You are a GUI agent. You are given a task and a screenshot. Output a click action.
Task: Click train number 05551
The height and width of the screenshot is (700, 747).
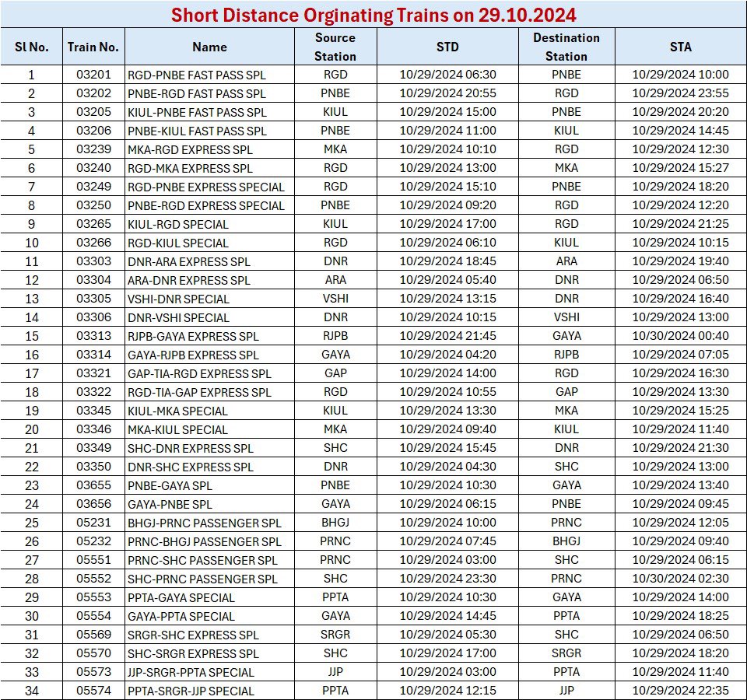[x=93, y=560]
